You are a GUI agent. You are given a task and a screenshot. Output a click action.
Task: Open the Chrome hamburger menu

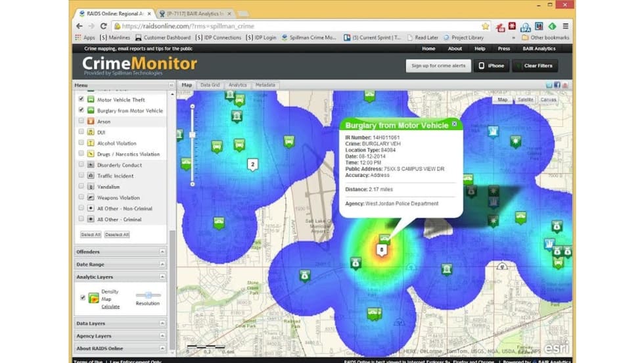[565, 26]
